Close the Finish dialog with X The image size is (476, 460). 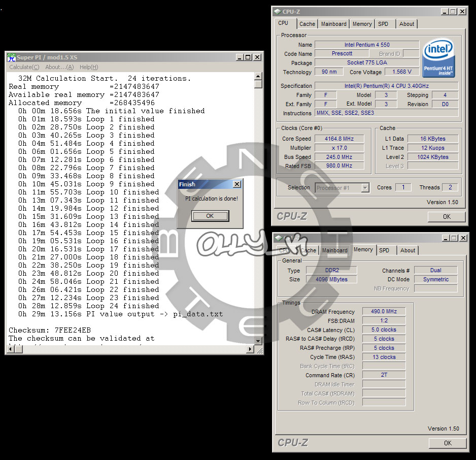(237, 184)
